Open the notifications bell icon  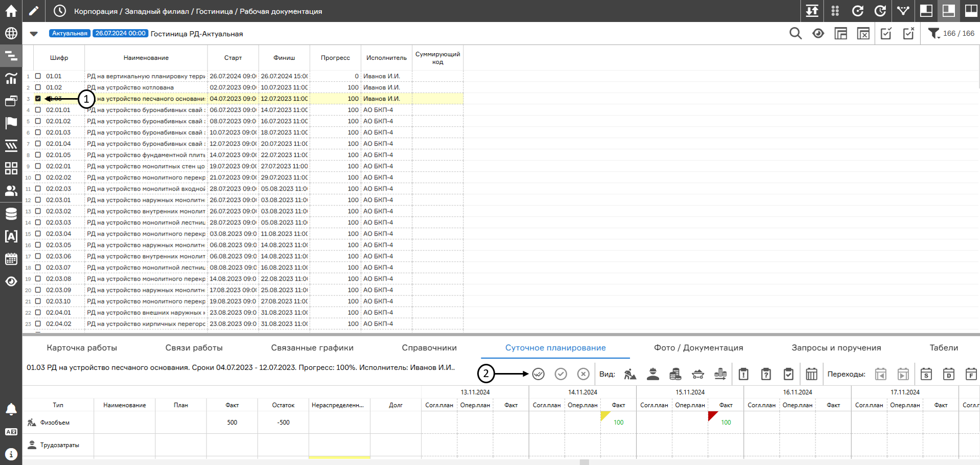(x=11, y=409)
